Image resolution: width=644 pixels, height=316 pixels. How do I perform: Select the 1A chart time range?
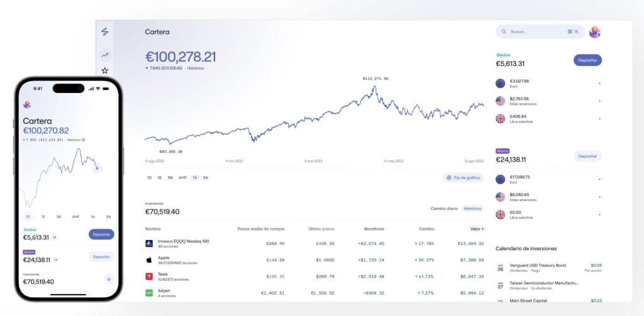coord(195,178)
